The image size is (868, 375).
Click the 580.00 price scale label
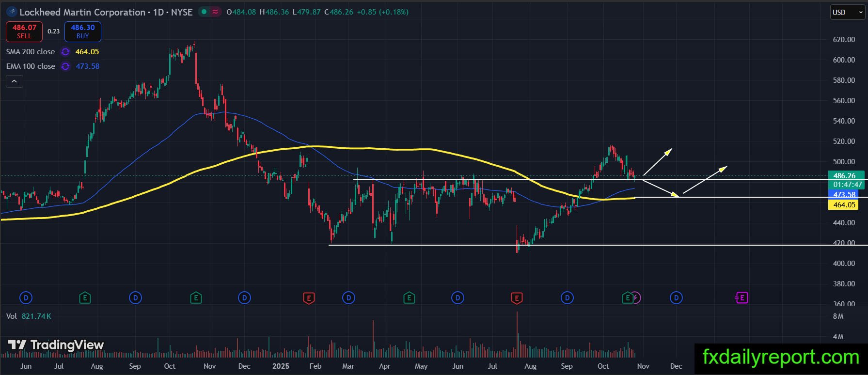tap(844, 80)
